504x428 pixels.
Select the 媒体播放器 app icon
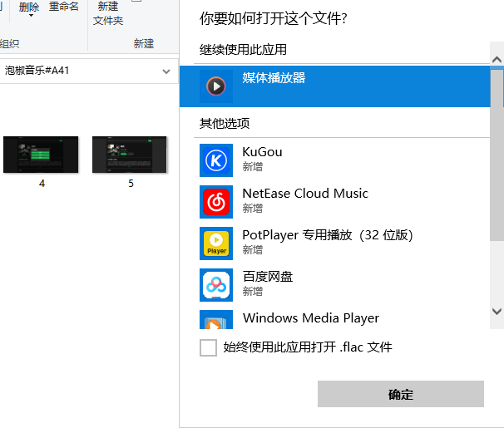[216, 86]
